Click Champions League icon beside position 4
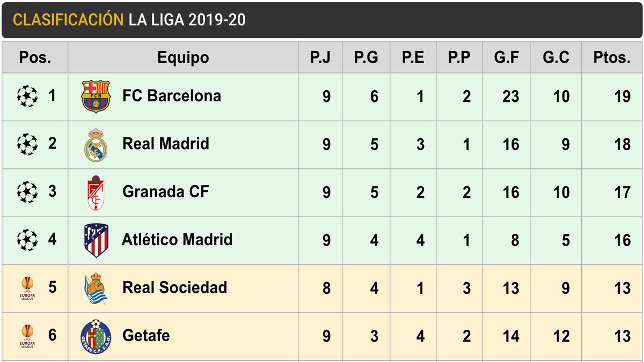 tap(27, 240)
